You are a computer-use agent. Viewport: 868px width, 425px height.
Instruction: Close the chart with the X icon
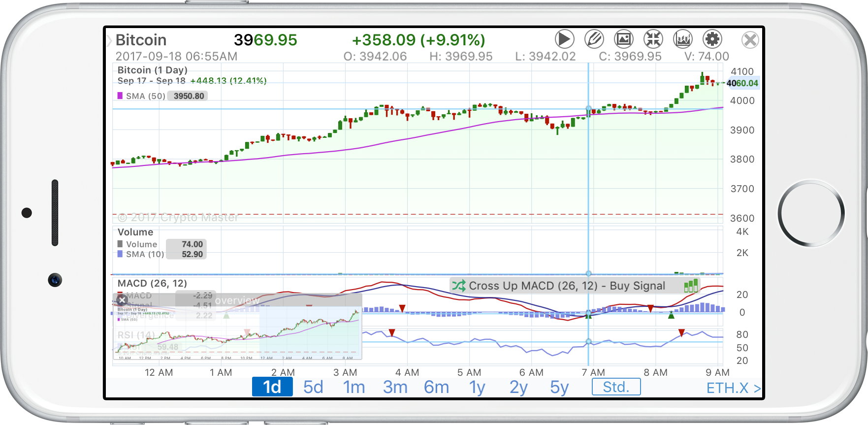pos(750,39)
